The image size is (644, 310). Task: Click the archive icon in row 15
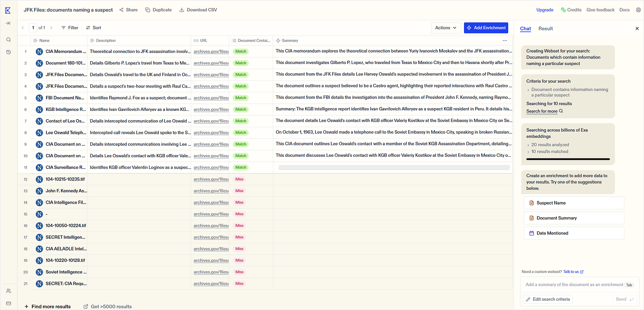point(39,214)
